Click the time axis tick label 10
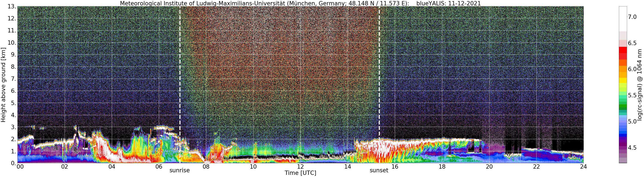The image size is (644, 177). tap(253, 166)
